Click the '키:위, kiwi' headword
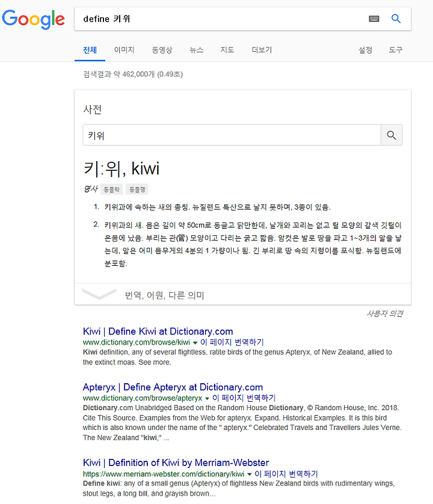 coord(121,169)
